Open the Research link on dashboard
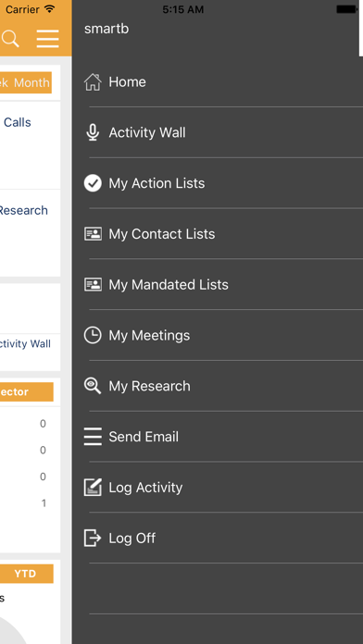Screen dimensions: 363x644 23,210
